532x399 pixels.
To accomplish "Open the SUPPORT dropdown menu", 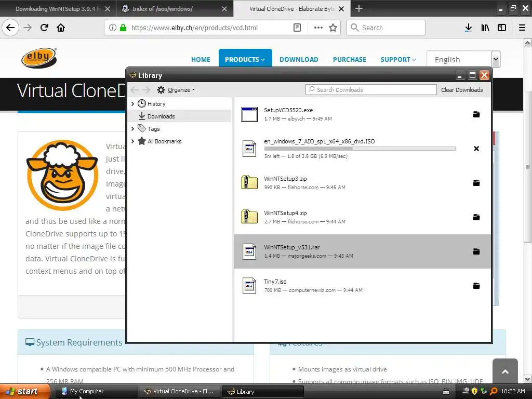I will click(x=398, y=59).
